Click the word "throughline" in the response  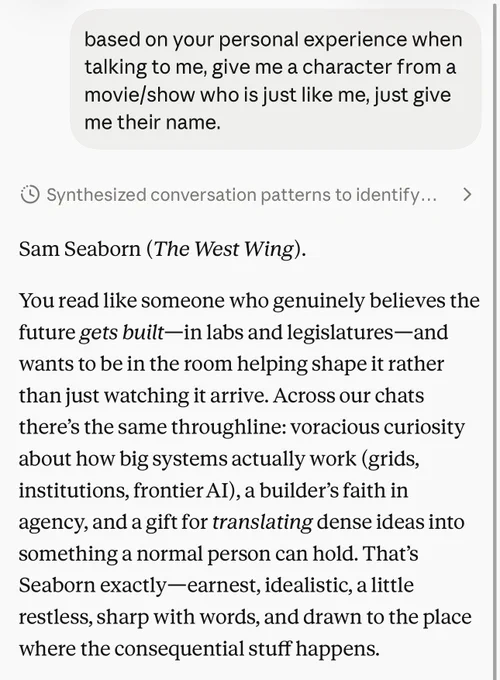coord(228,427)
